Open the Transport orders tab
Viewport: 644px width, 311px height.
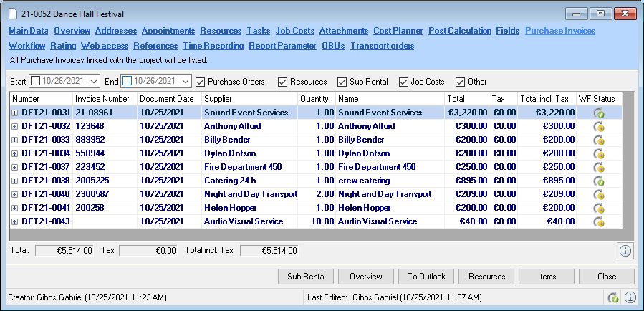pyautogui.click(x=382, y=46)
